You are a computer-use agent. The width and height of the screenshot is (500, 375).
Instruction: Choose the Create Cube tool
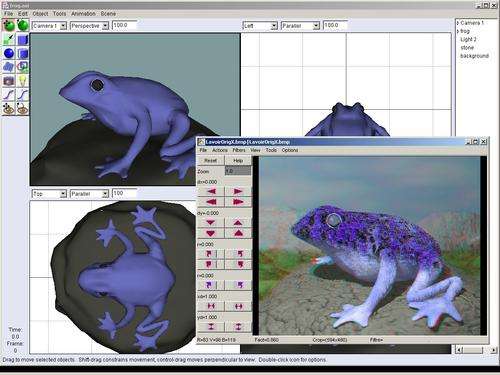click(22, 39)
